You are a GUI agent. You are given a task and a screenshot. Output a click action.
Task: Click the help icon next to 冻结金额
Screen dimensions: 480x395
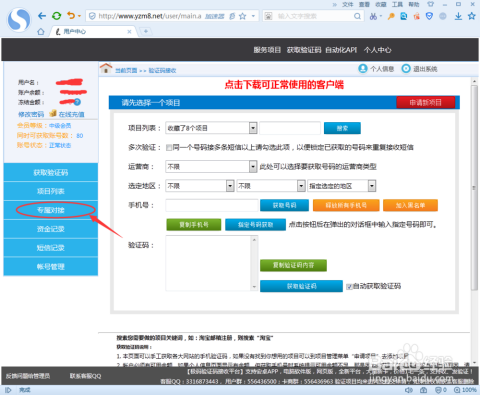(77, 102)
